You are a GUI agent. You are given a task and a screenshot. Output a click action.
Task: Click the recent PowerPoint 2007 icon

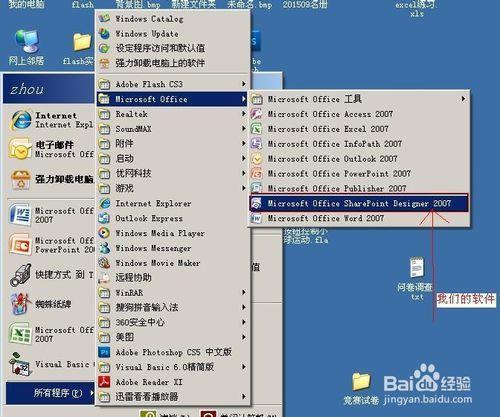[x=20, y=244]
